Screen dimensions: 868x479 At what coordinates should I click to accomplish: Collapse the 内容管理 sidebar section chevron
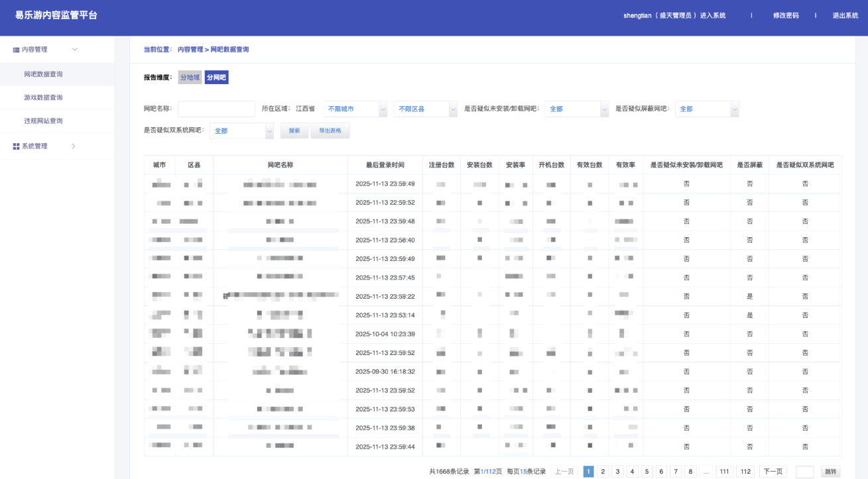[74, 50]
